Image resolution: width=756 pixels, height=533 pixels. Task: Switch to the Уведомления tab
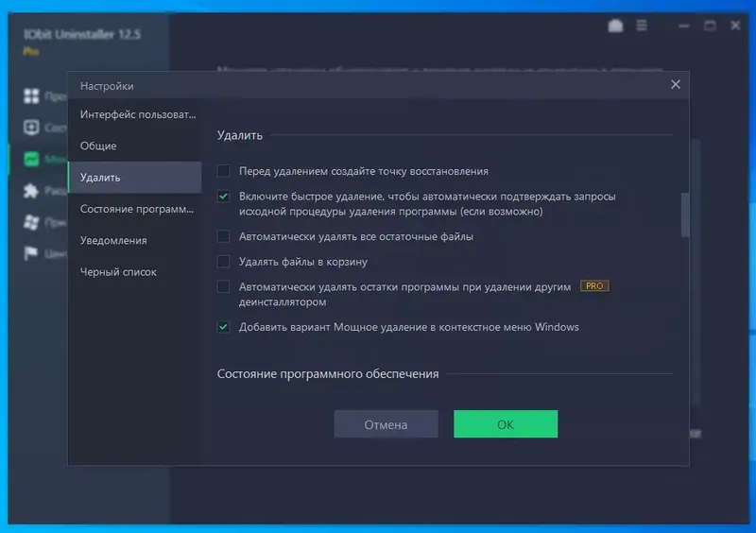click(x=135, y=240)
